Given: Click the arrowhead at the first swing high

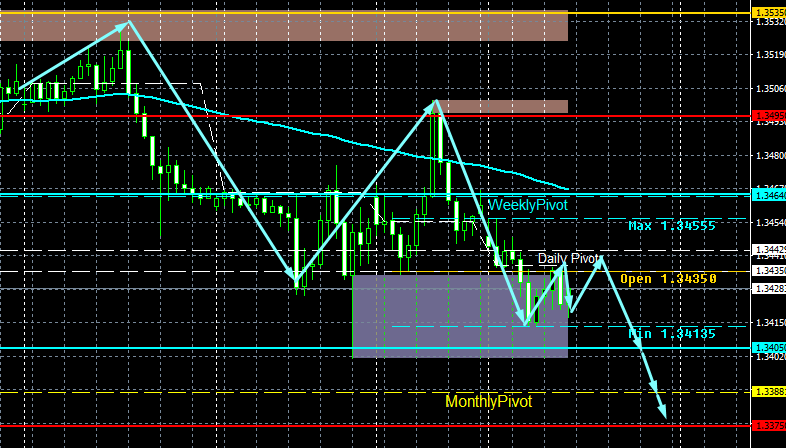Looking at the screenshot, I should [123, 26].
